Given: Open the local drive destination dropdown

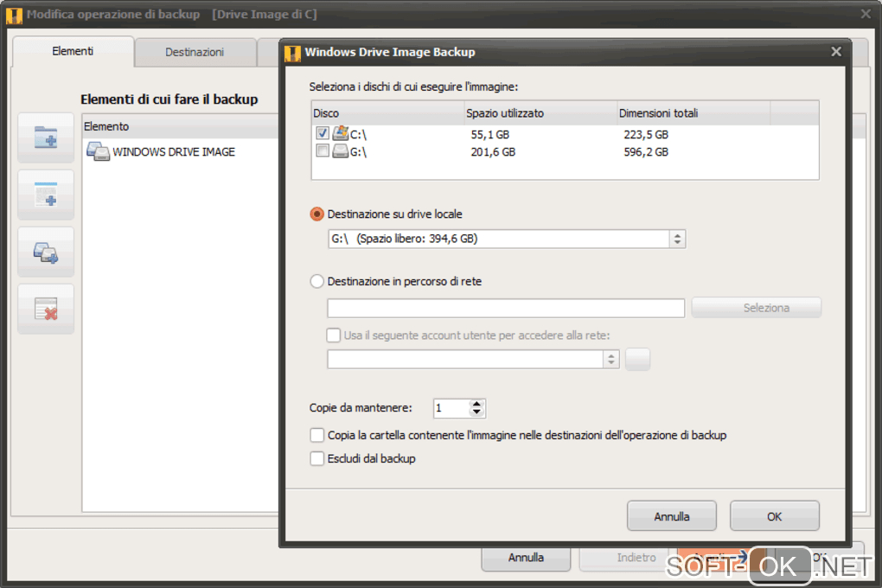Looking at the screenshot, I should (x=677, y=239).
